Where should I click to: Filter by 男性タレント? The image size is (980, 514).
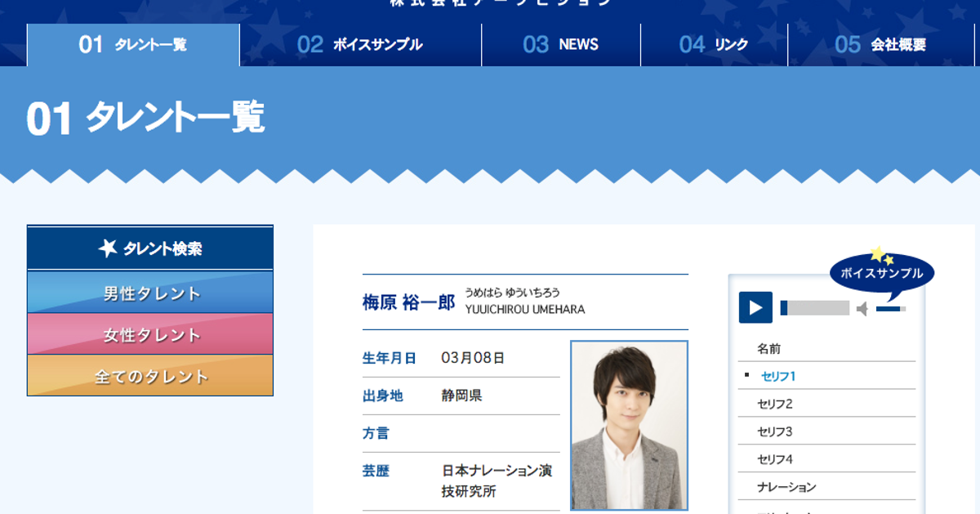[150, 293]
